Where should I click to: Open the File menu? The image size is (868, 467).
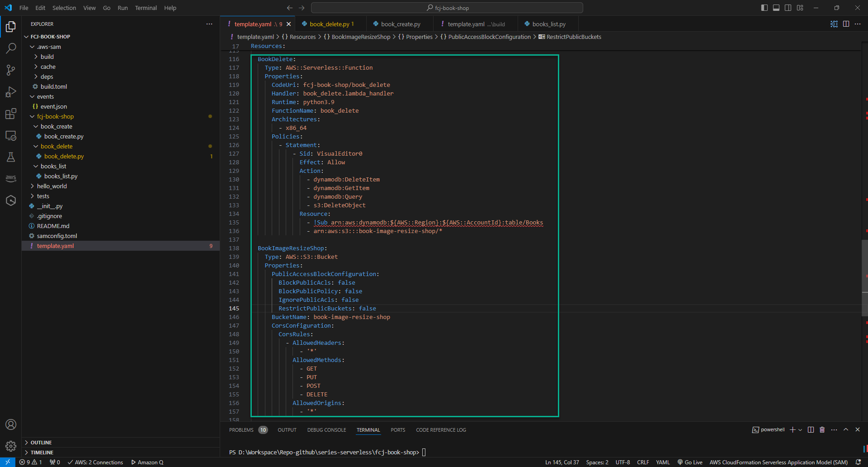click(x=24, y=8)
